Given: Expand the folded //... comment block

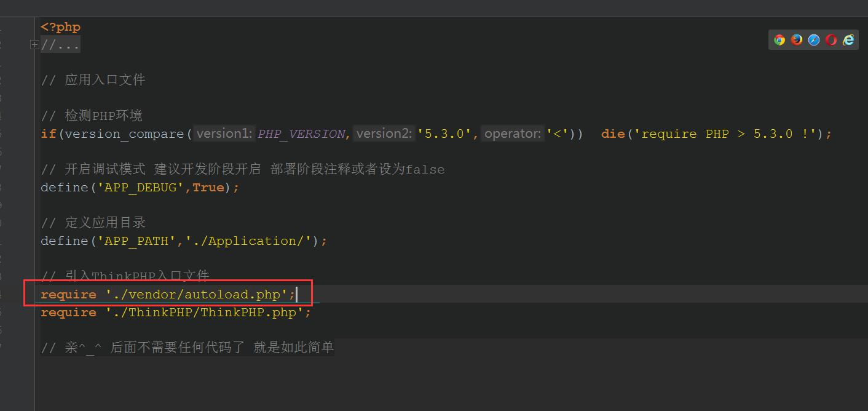Looking at the screenshot, I should [34, 44].
